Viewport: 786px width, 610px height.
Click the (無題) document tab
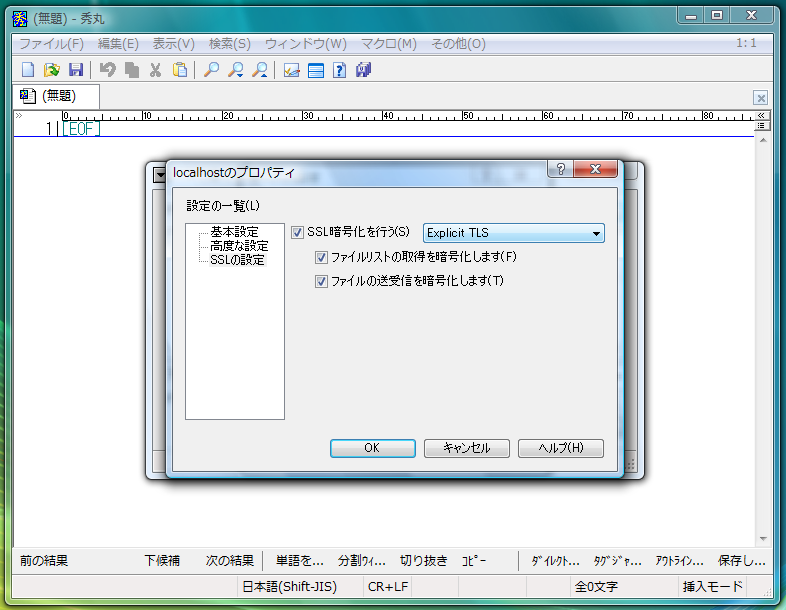(58, 96)
